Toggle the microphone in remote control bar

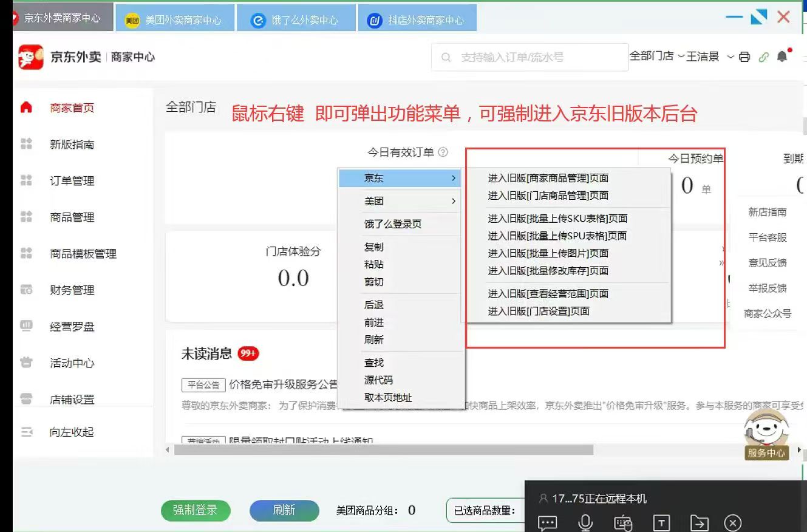585,522
